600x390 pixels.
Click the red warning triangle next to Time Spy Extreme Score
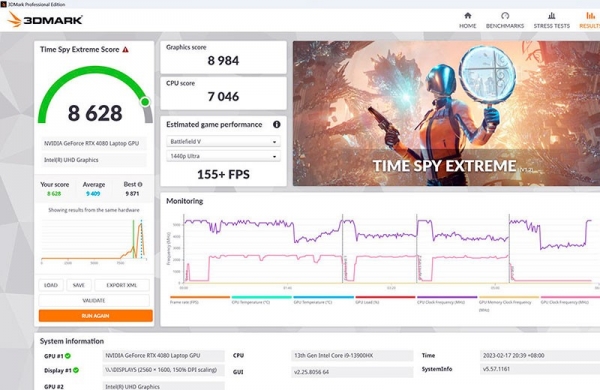(126, 49)
